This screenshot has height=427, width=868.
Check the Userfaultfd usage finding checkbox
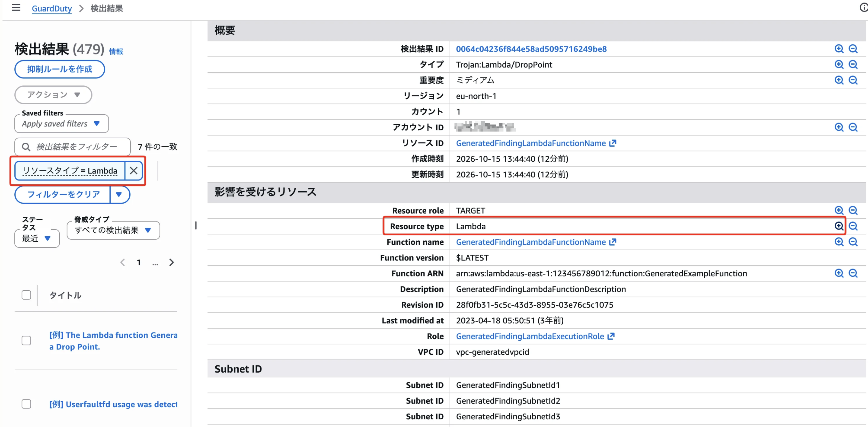tap(26, 404)
